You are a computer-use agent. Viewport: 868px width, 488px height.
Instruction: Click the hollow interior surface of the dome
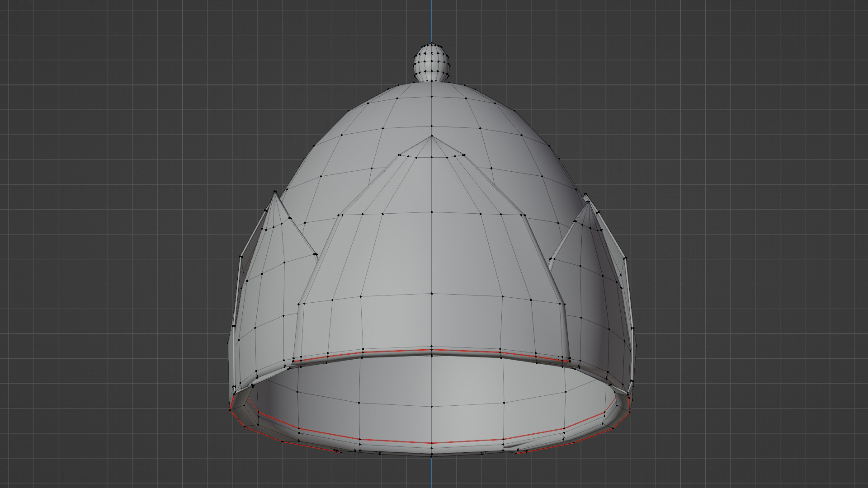click(432, 398)
